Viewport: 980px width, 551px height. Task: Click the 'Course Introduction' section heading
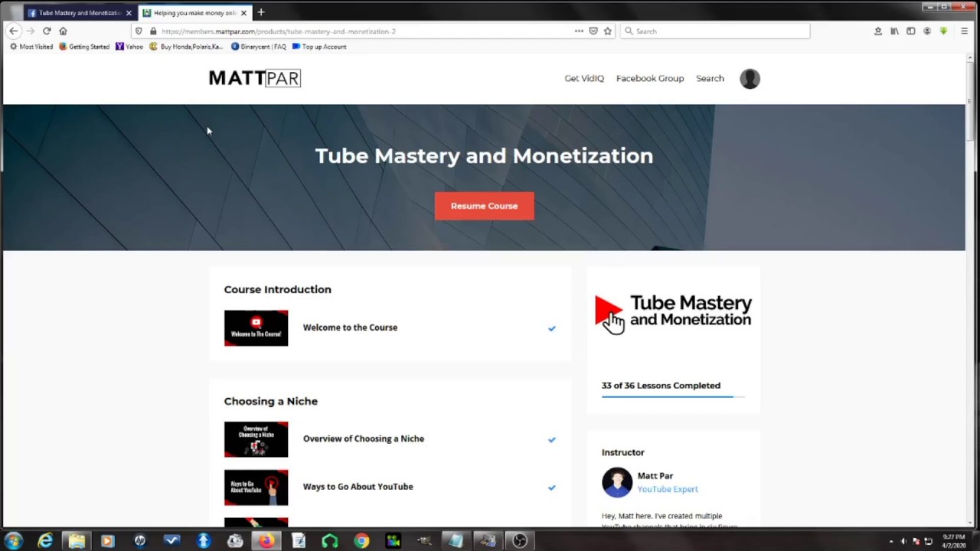[277, 289]
